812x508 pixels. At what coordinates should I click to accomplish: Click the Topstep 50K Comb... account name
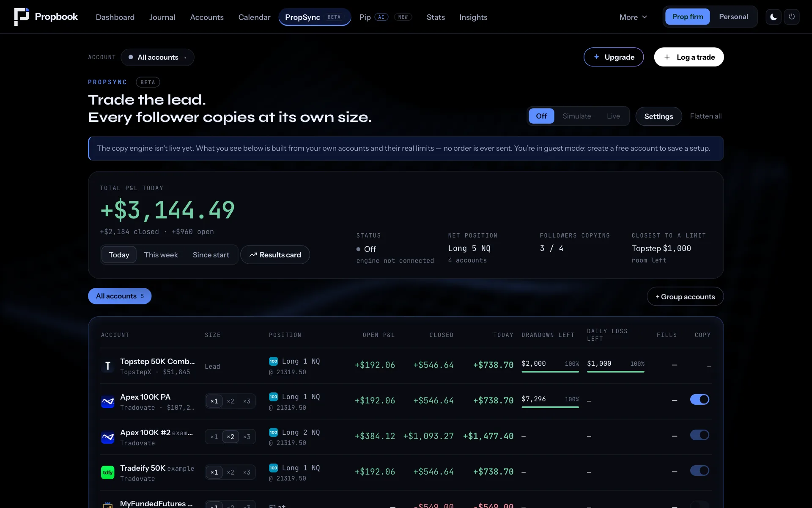pos(157,361)
